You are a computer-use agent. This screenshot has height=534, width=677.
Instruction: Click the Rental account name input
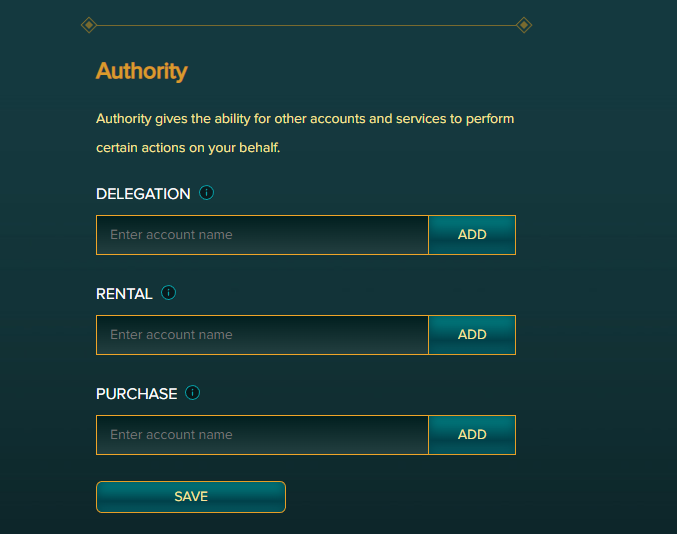tap(263, 335)
